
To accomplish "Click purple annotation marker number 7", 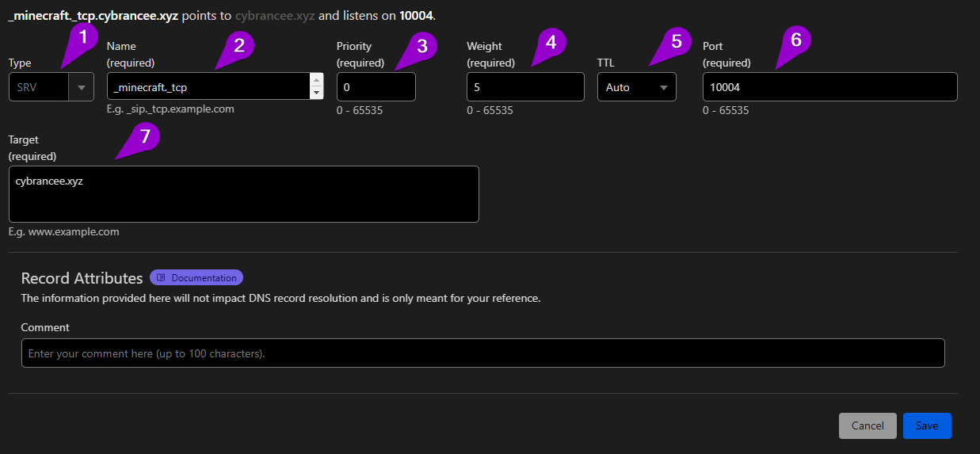I will [x=144, y=136].
